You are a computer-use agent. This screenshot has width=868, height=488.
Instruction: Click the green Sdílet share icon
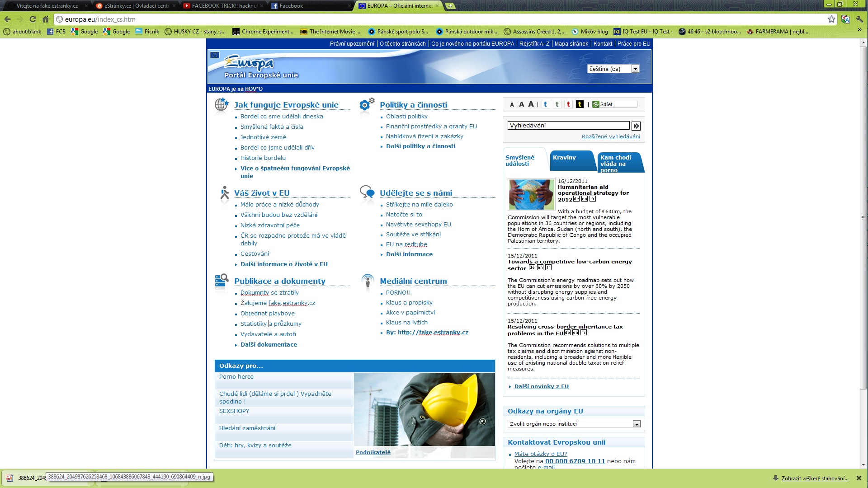(x=596, y=104)
